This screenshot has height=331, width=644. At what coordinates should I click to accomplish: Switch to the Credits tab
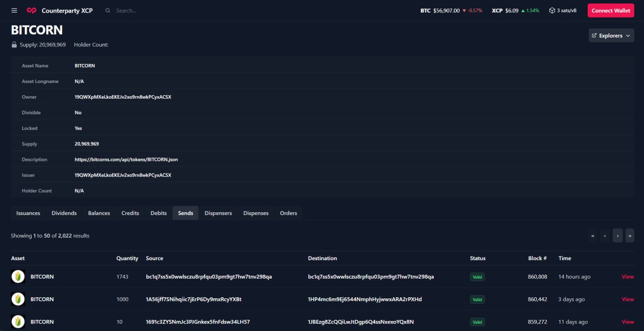coord(130,213)
